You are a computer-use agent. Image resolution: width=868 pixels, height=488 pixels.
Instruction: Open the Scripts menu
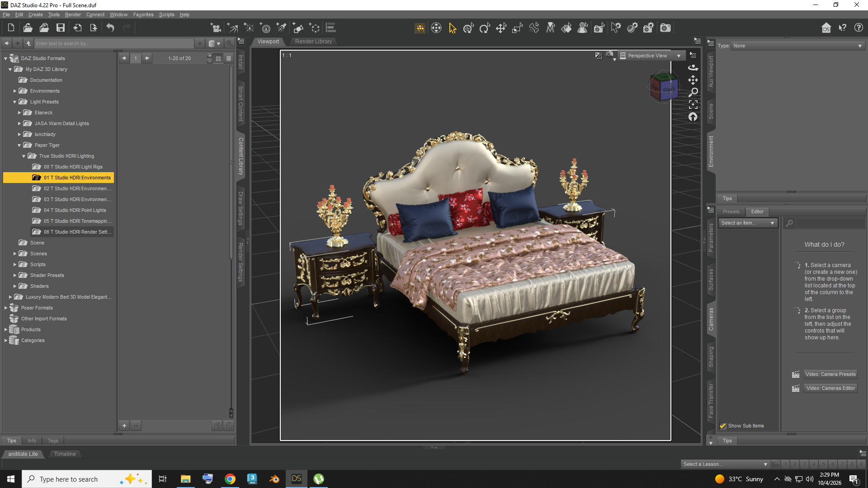click(166, 14)
